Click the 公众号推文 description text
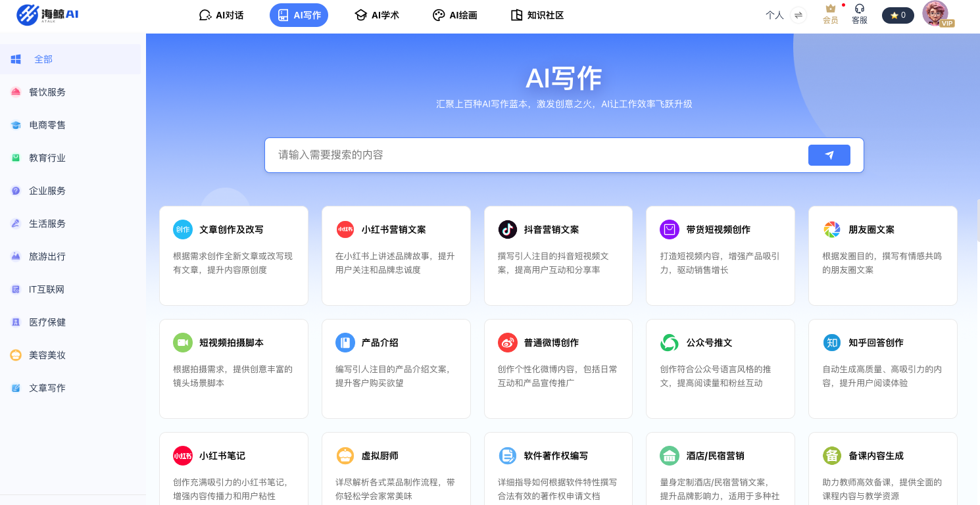This screenshot has width=980, height=505. pyautogui.click(x=716, y=376)
